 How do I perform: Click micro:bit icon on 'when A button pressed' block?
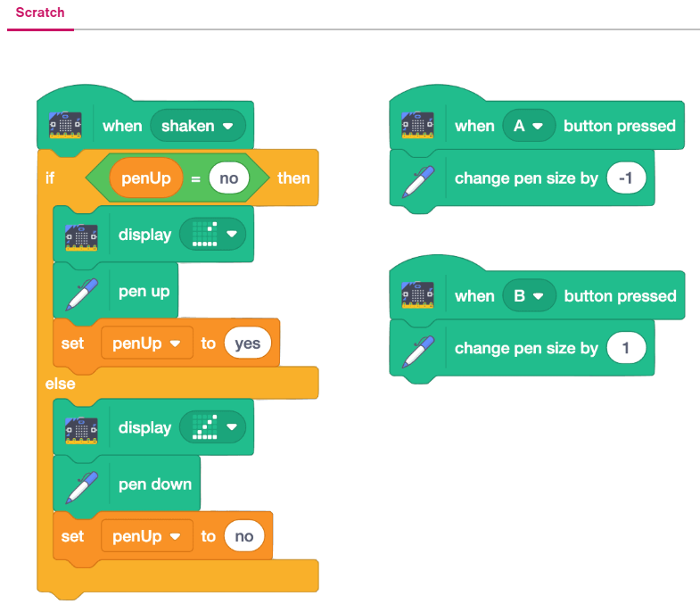417,127
